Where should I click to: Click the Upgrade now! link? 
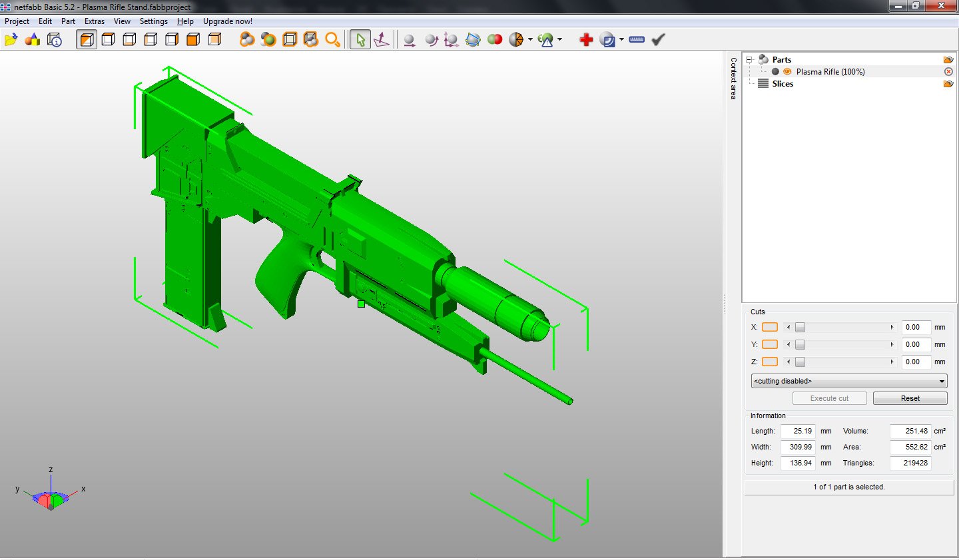click(x=228, y=21)
